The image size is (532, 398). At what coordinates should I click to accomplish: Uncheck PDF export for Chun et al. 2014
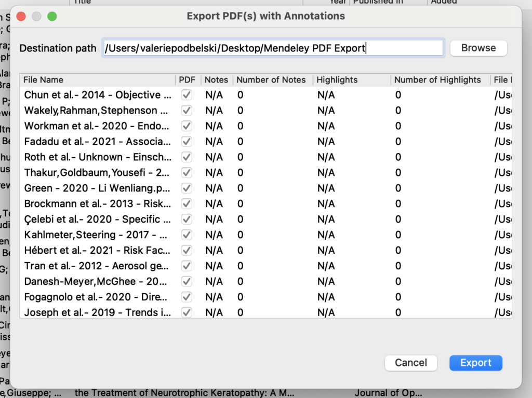187,95
